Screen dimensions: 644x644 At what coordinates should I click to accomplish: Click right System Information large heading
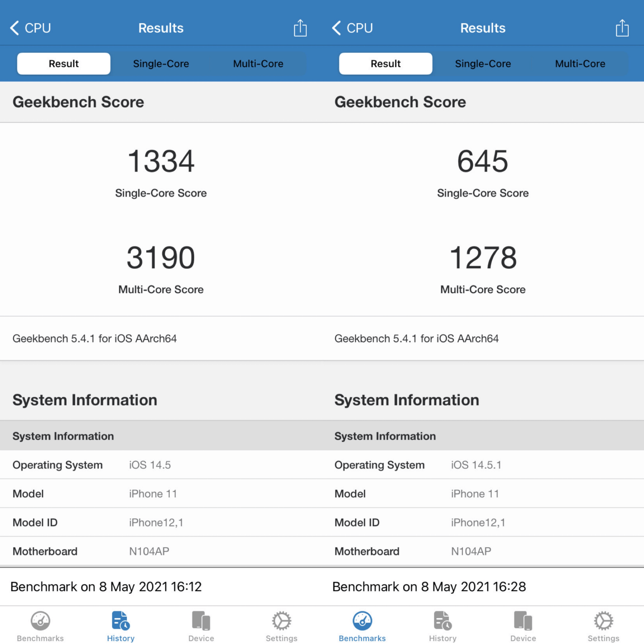click(407, 400)
